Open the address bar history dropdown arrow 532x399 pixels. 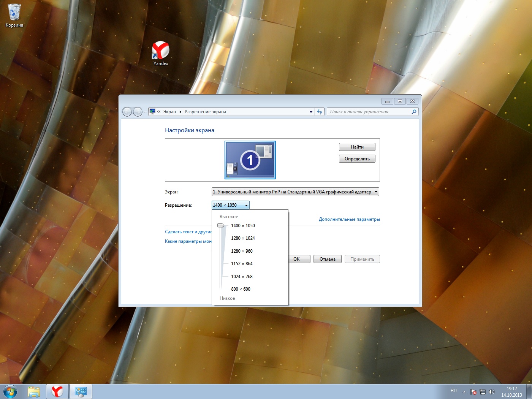(311, 112)
